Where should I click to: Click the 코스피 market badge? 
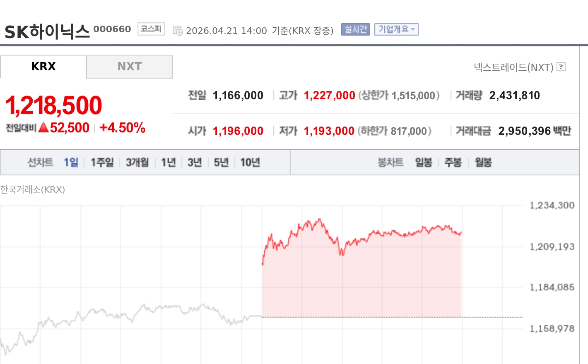[151, 29]
